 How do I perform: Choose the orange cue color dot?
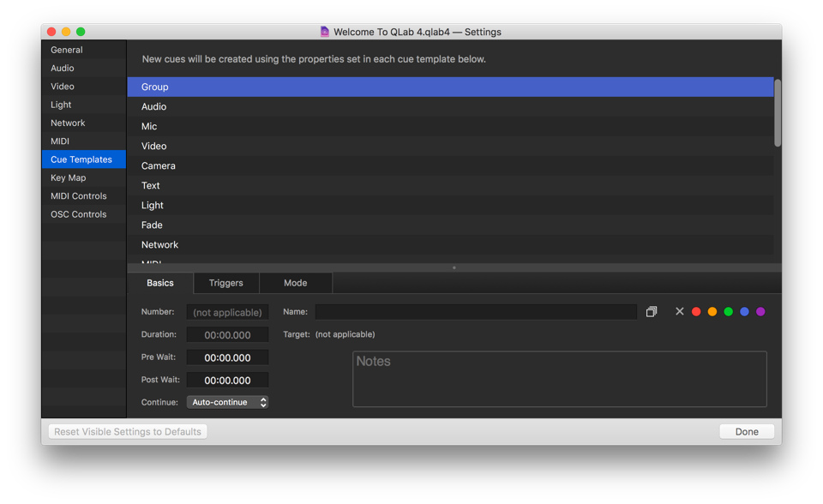pos(712,312)
